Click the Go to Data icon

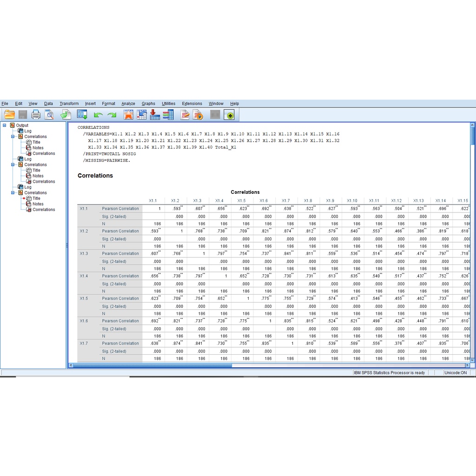pos(128,114)
